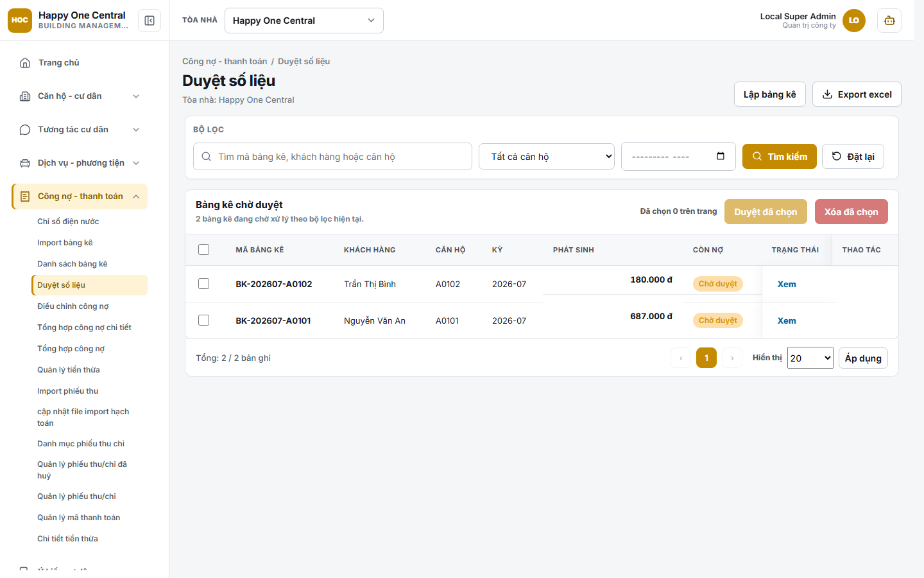Click the Lập bảng kê button
The width and height of the screenshot is (924, 578).
769,94
